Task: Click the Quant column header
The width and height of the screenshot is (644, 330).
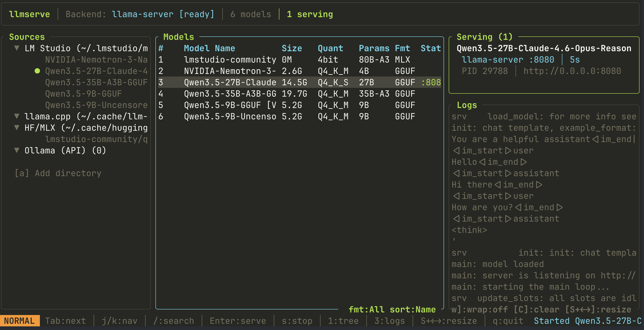Action: coord(331,48)
